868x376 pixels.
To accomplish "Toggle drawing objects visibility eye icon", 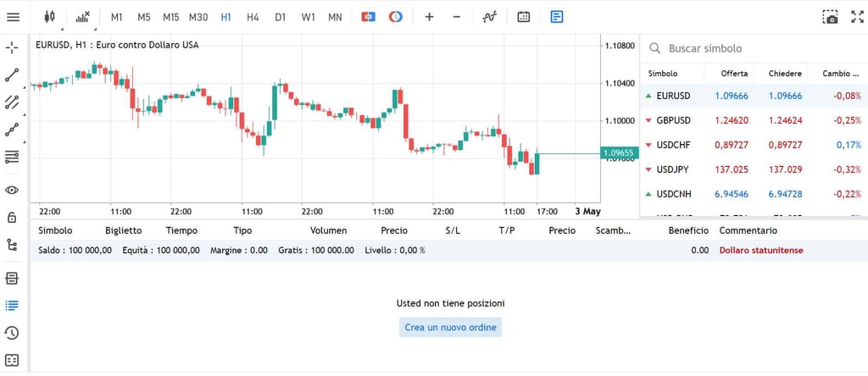I will (12, 190).
